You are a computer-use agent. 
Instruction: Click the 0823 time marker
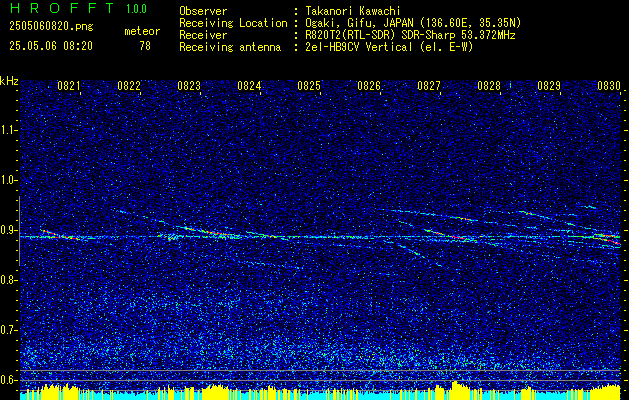(x=189, y=85)
